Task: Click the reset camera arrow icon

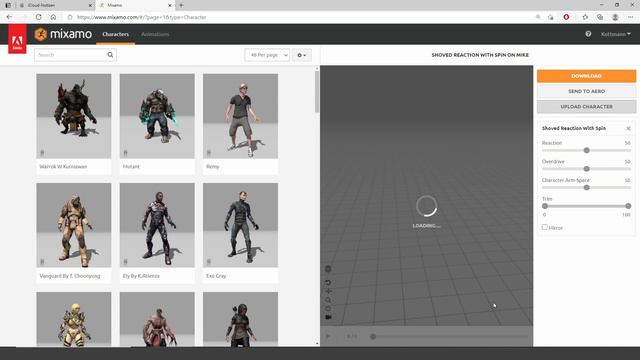Action: click(328, 282)
